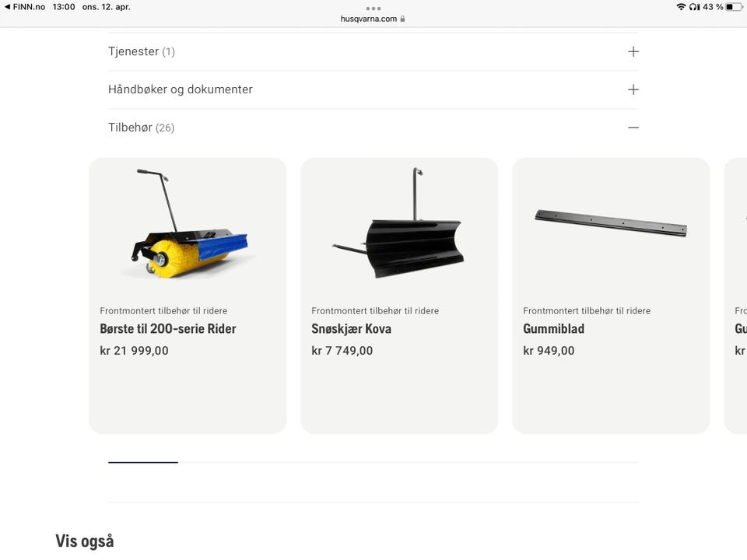Open the partially visible fourth product card

click(735, 296)
